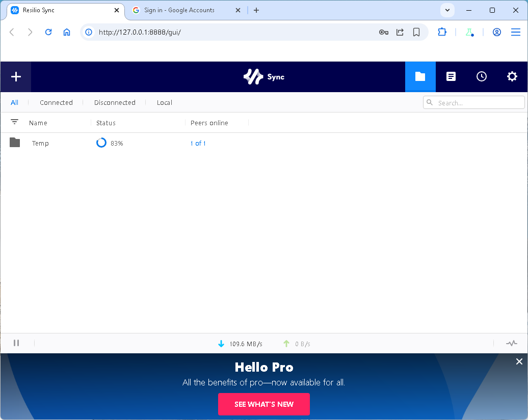
Task: Click the Sync logo in header
Action: click(x=264, y=77)
